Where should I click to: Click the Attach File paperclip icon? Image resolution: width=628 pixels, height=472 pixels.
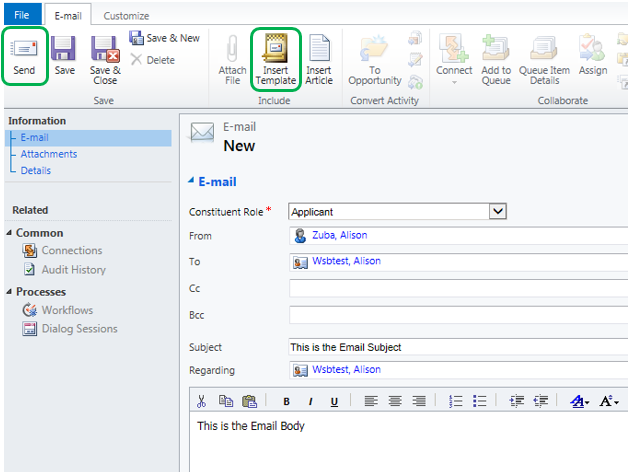[232, 57]
